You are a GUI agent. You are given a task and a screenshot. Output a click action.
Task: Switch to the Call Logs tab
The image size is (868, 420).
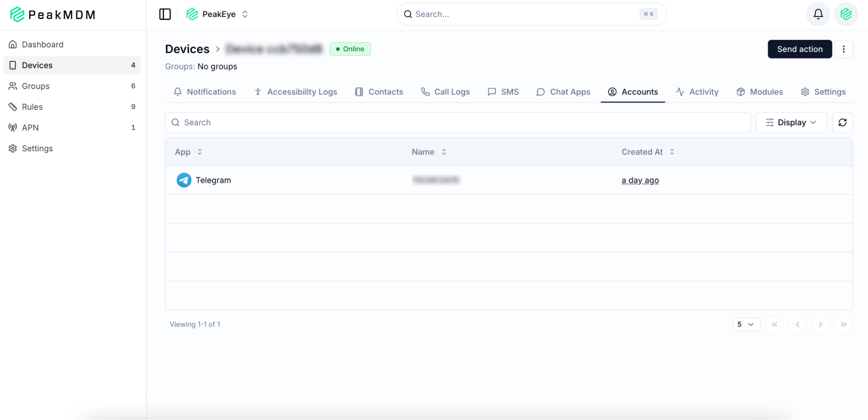tap(446, 92)
